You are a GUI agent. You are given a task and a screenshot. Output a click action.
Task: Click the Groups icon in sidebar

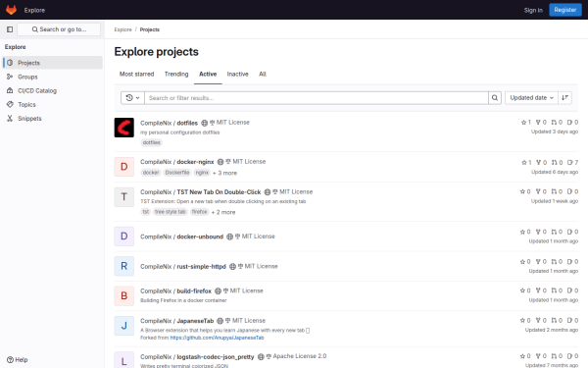(x=10, y=77)
